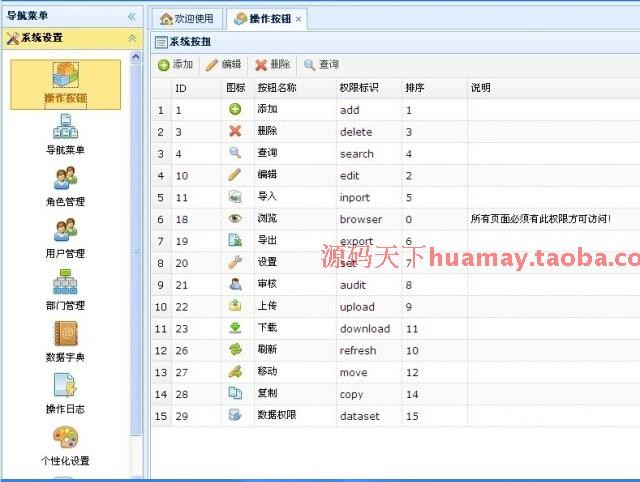640x482 pixels.
Task: Select the 'edit' permission cell
Action: tap(369, 175)
